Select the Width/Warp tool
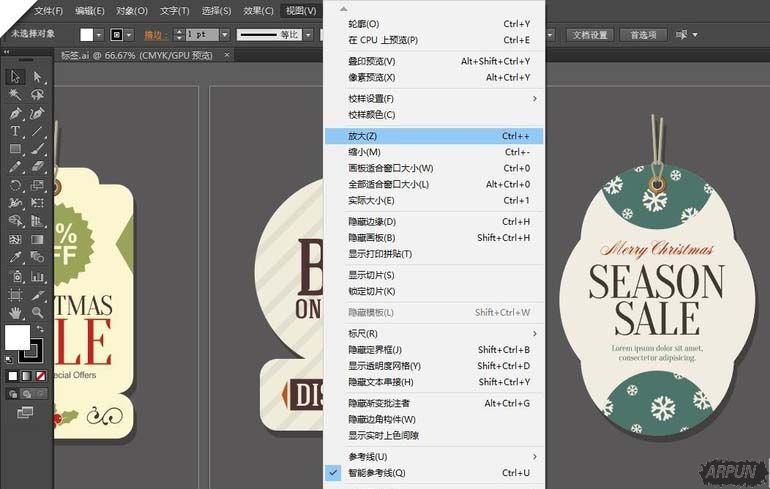 tap(15, 203)
